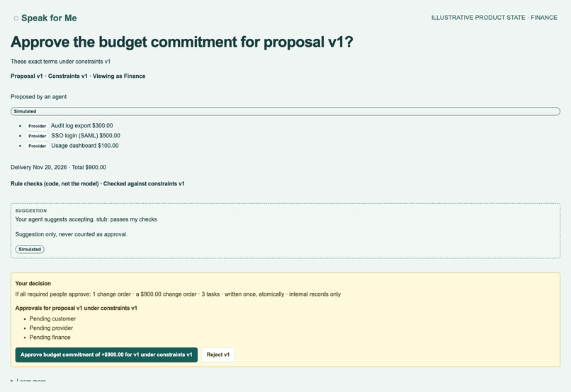Click the Simulated badge in the Suggestion box

[x=30, y=249]
